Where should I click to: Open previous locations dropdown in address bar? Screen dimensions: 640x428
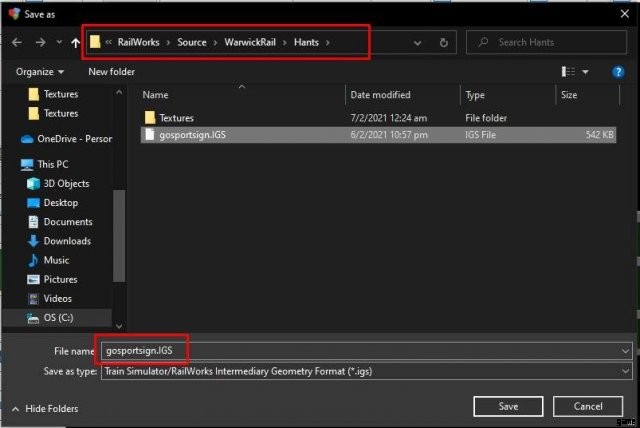pos(417,43)
